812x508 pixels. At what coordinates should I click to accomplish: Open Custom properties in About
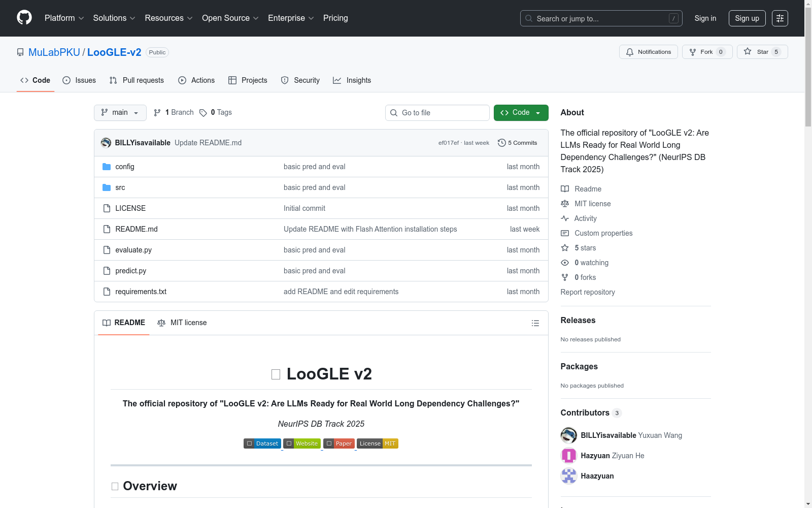597,233
